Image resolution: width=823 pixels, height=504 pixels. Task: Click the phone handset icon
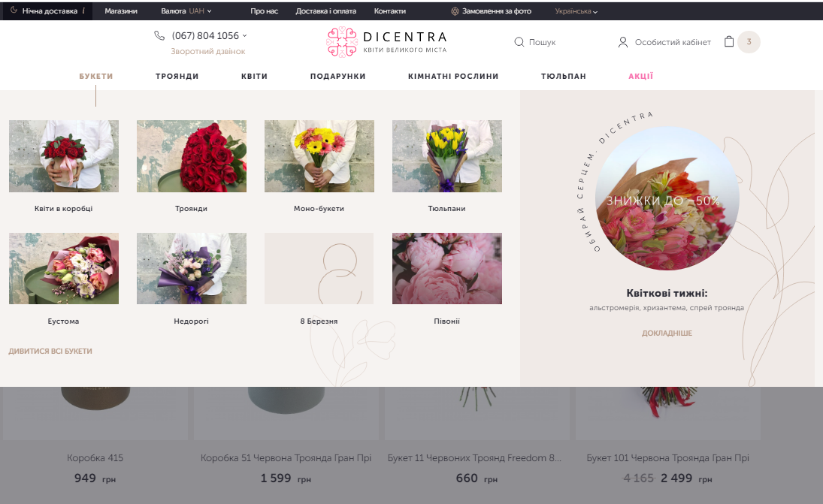point(159,35)
